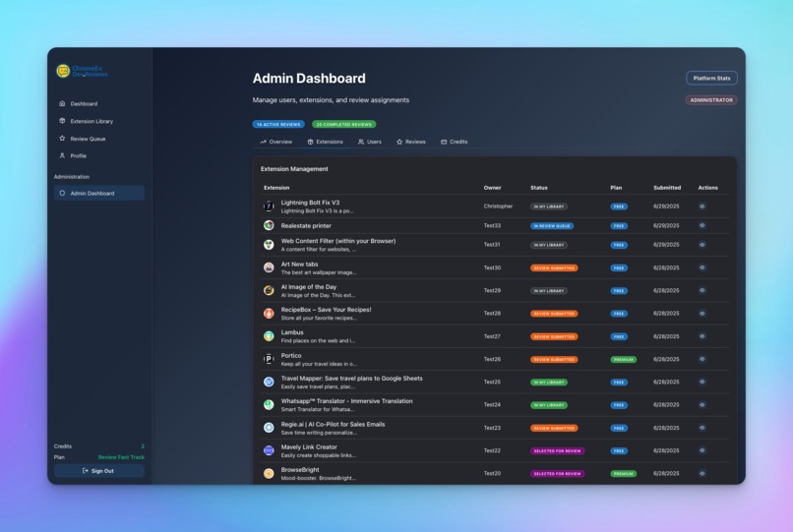
Task: Click In My Library status for Travel Mapper
Action: click(549, 383)
